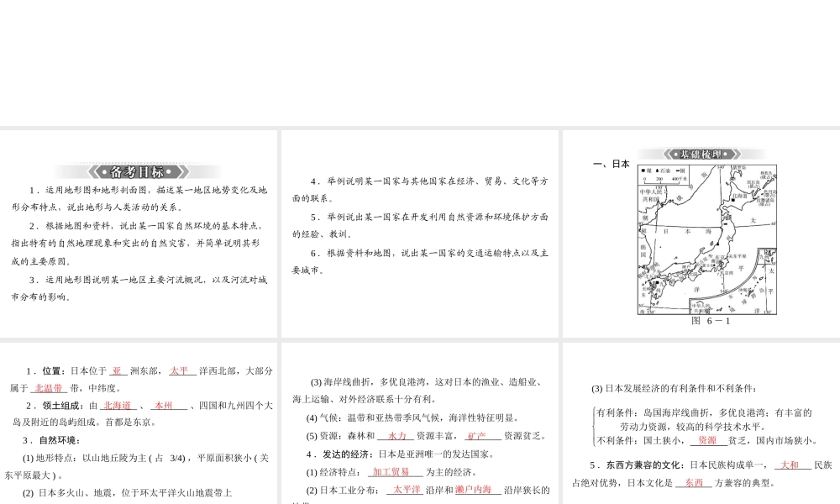The image size is (840, 504).
Task: Click the line 有利条件：岛国海岸线曲折
Action: 704,419
